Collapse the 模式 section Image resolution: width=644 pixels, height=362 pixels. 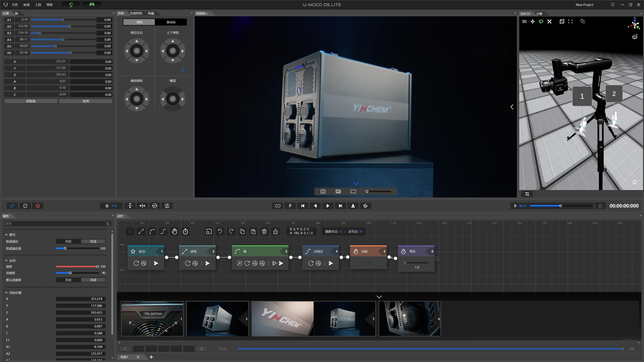click(6, 235)
